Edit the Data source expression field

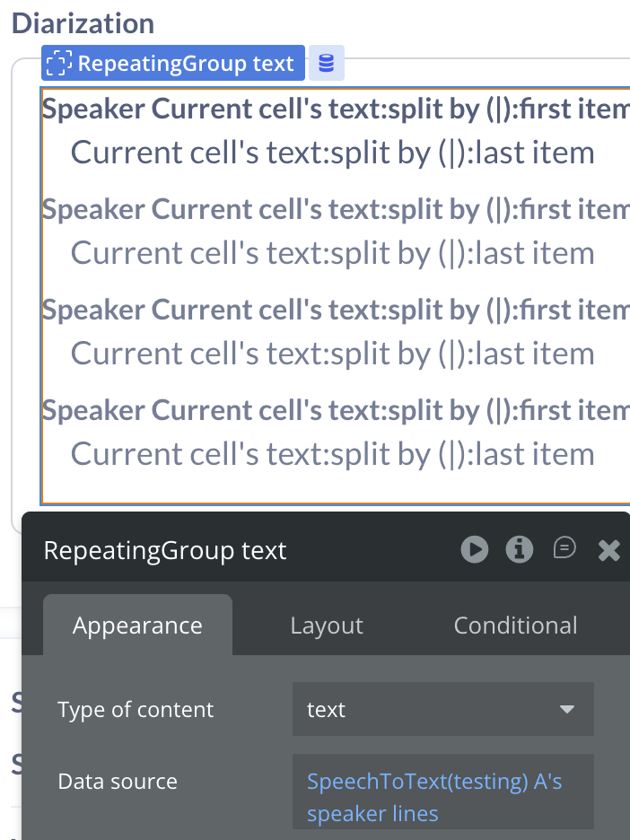click(442, 798)
